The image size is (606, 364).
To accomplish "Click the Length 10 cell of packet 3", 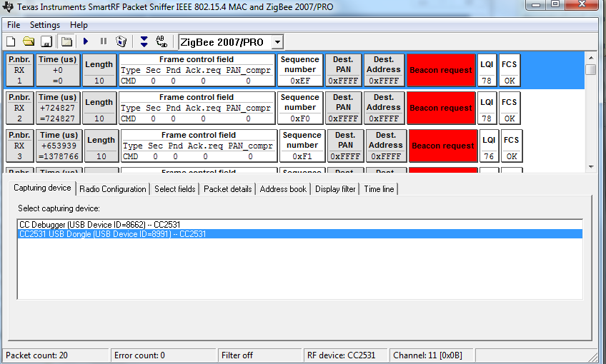I will pos(101,146).
